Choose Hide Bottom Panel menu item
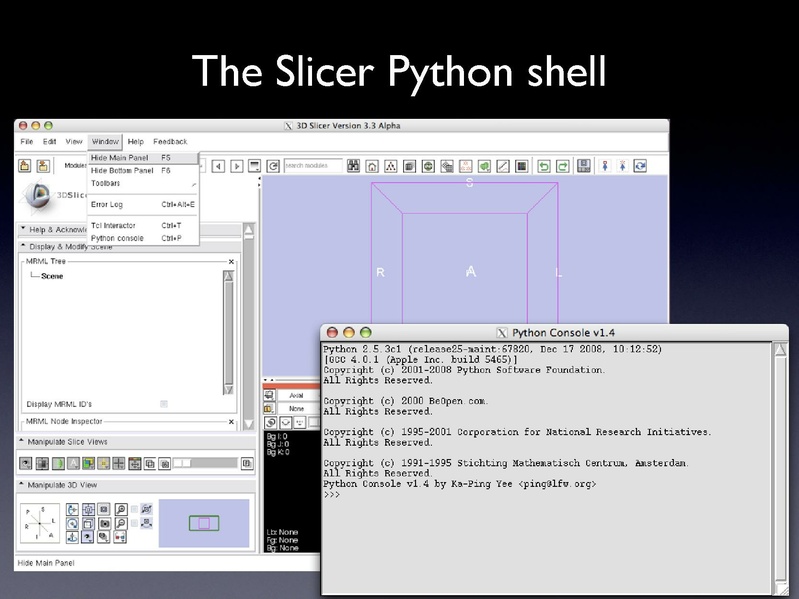Screen dimensions: 799x599 143,171
